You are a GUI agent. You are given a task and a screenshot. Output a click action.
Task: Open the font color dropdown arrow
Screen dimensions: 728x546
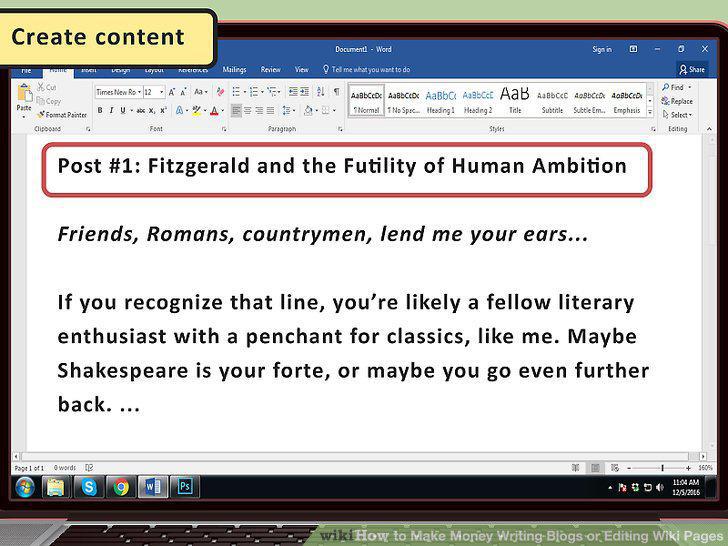click(x=222, y=110)
